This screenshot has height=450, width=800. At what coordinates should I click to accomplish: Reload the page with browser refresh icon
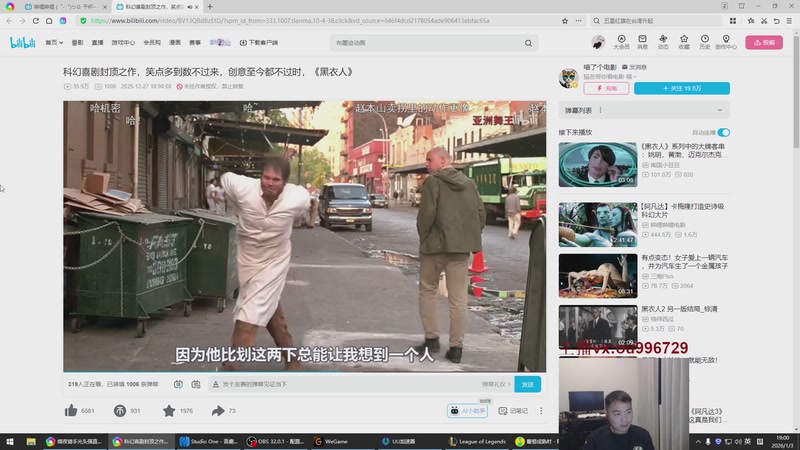[36, 21]
